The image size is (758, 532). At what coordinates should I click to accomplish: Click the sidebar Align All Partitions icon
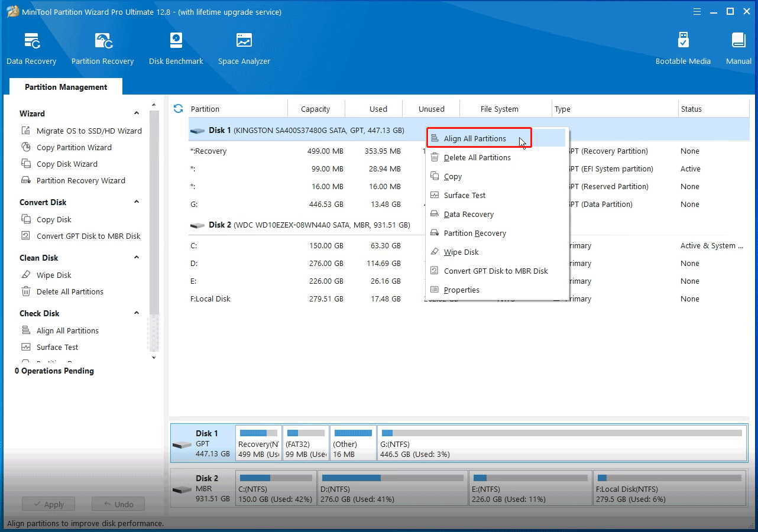pyautogui.click(x=26, y=330)
